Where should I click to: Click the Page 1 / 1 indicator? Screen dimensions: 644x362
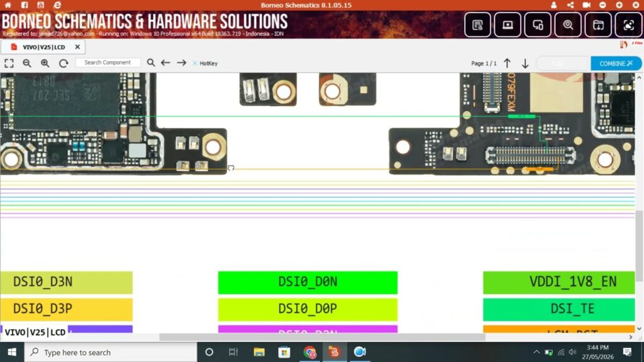pyautogui.click(x=484, y=63)
